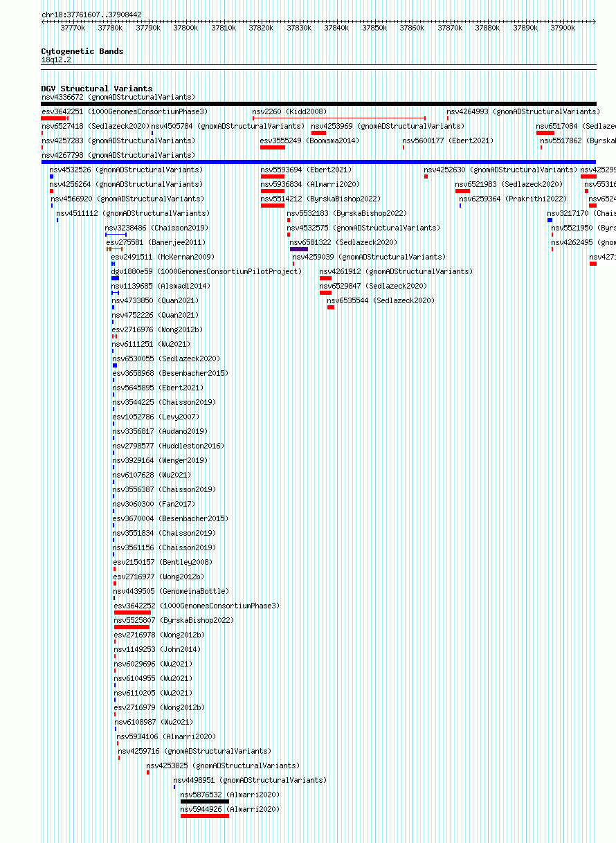Click nsv6529847 (Sedlazeck2020) label

pyautogui.click(x=374, y=286)
